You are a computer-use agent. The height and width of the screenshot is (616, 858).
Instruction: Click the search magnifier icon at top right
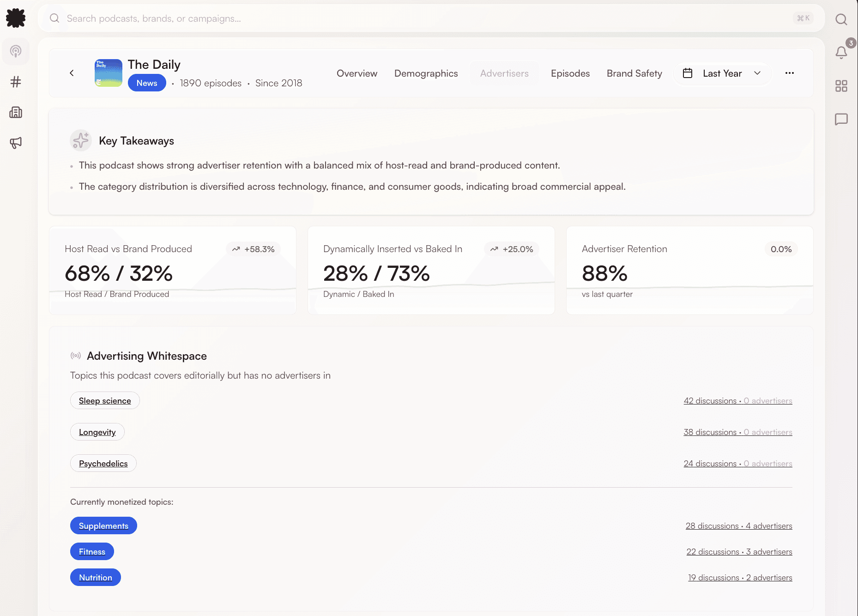(841, 19)
